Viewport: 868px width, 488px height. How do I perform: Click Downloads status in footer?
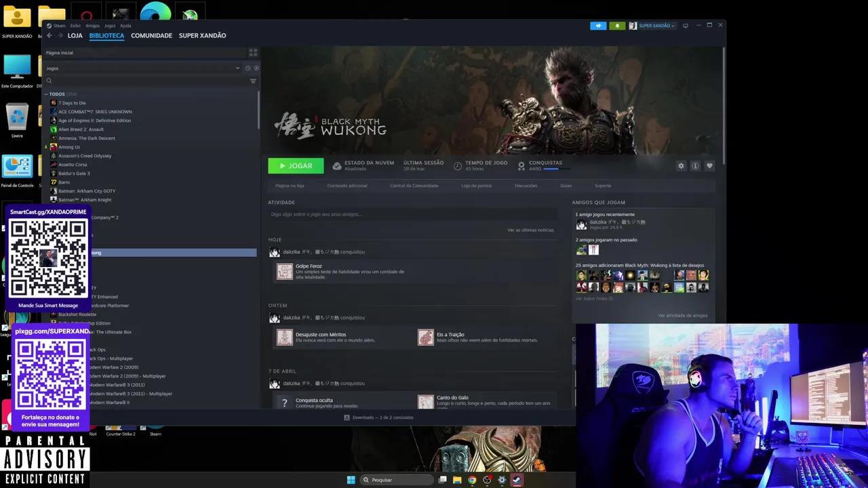pos(382,418)
